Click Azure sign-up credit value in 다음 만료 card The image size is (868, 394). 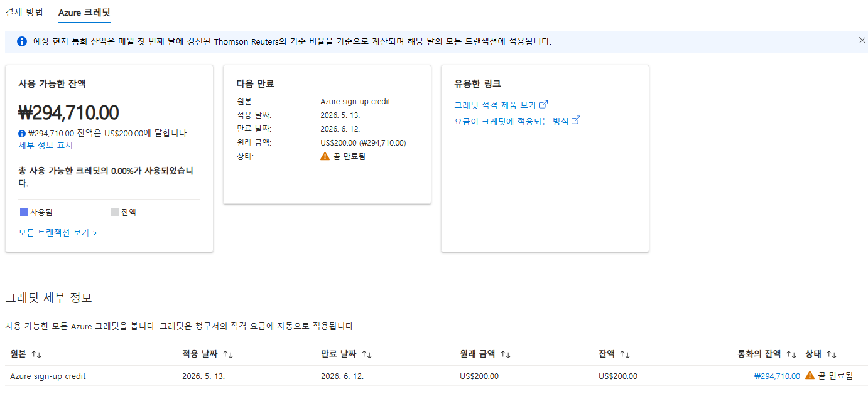click(355, 102)
